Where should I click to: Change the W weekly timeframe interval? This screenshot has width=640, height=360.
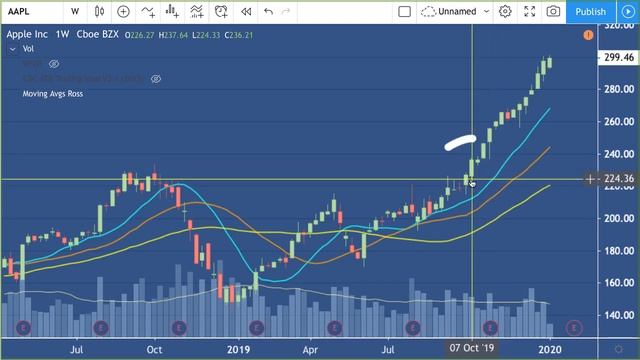click(x=75, y=11)
